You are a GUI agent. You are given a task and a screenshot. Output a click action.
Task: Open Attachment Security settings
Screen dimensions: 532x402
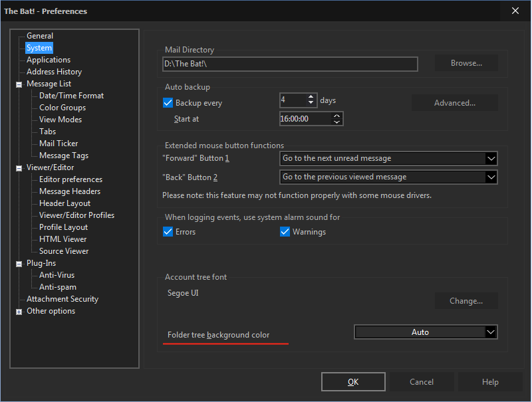coord(63,299)
